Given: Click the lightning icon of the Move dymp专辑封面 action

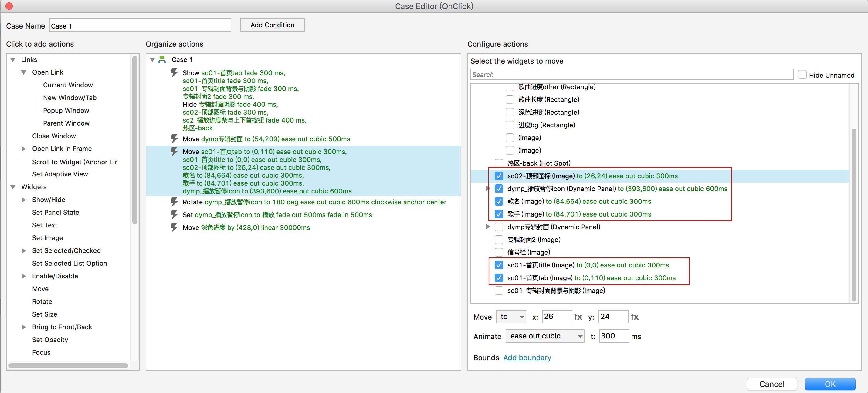Looking at the screenshot, I should pos(174,139).
